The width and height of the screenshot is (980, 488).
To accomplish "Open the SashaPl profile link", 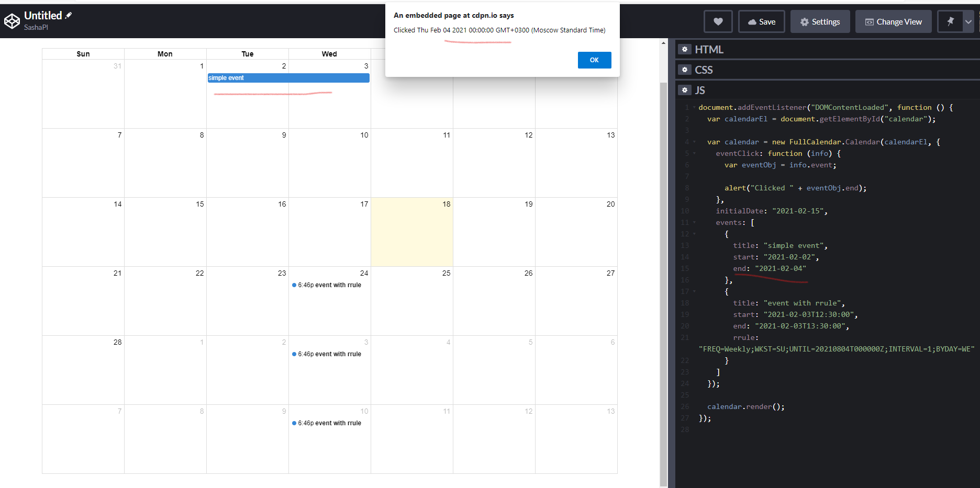I will click(36, 27).
